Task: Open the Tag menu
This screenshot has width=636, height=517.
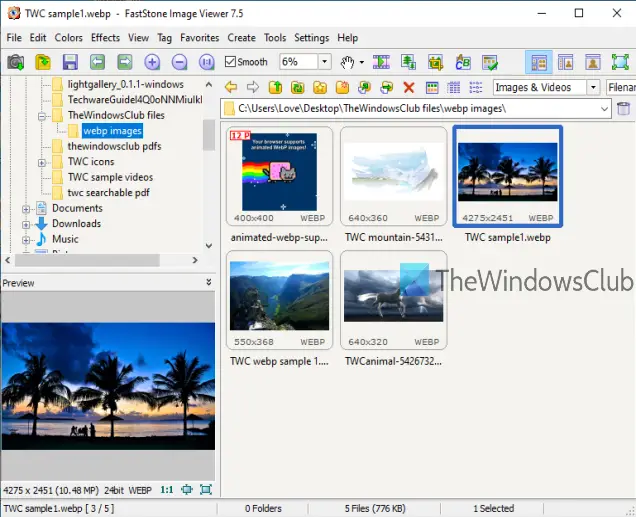Action: pyautogui.click(x=164, y=38)
